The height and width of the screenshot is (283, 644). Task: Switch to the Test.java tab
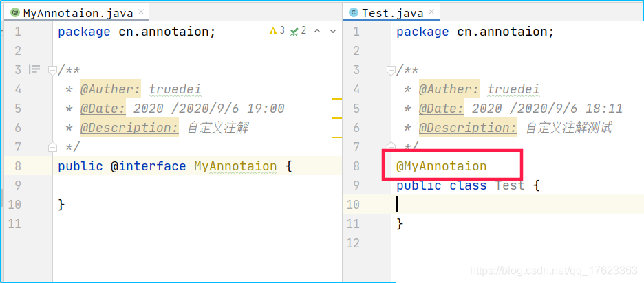pos(392,13)
